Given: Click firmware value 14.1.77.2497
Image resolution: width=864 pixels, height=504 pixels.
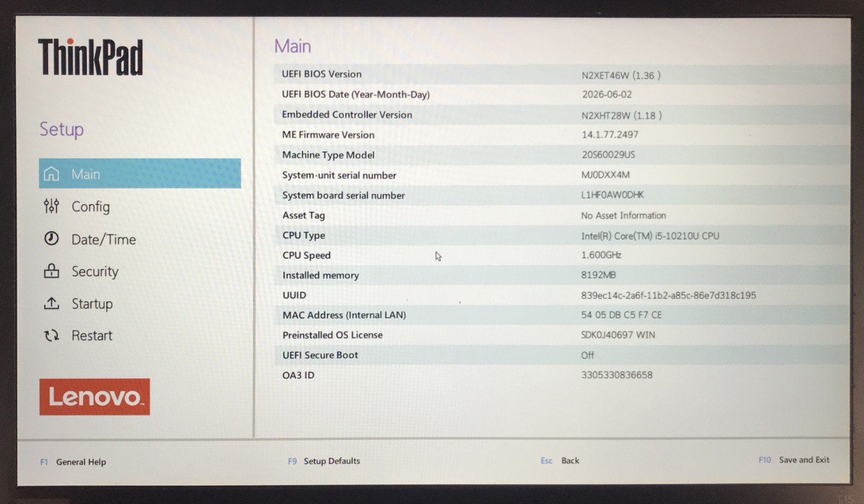Looking at the screenshot, I should (610, 134).
